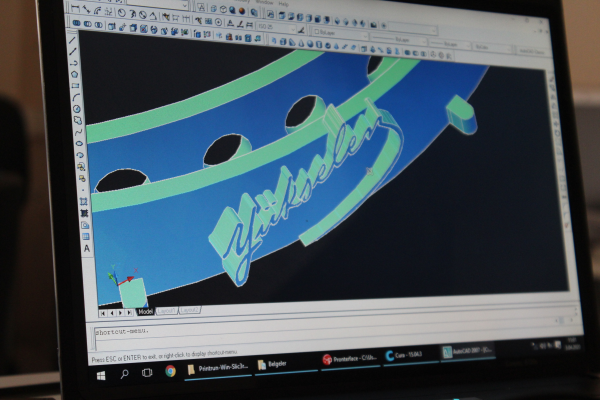
Task: Click the Delete Faces icon
Action: [x=143, y=28]
